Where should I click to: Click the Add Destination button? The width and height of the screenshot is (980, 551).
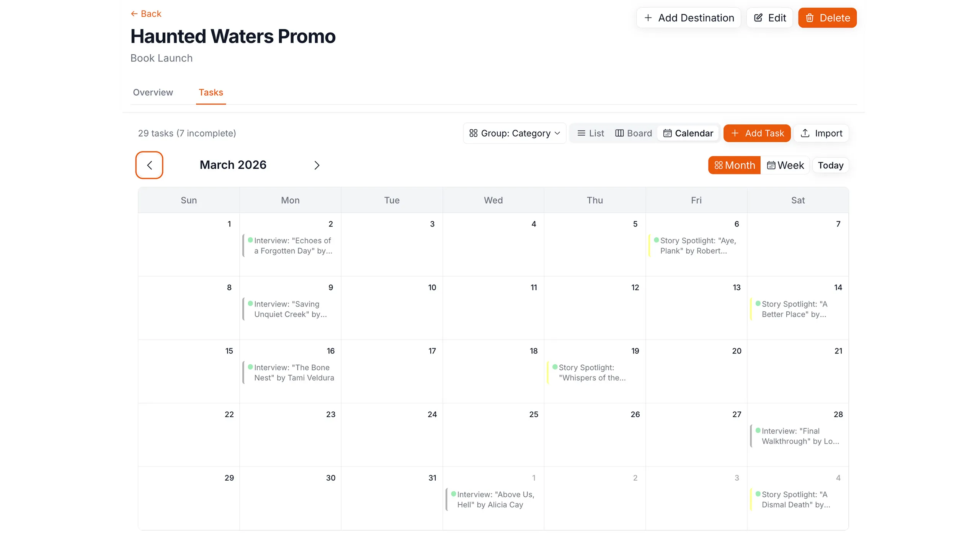click(688, 18)
